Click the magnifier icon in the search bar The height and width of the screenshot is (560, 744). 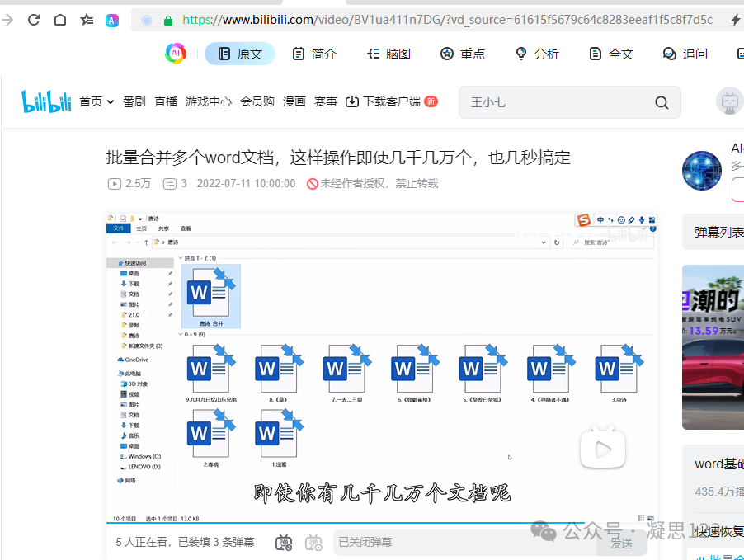(x=662, y=102)
